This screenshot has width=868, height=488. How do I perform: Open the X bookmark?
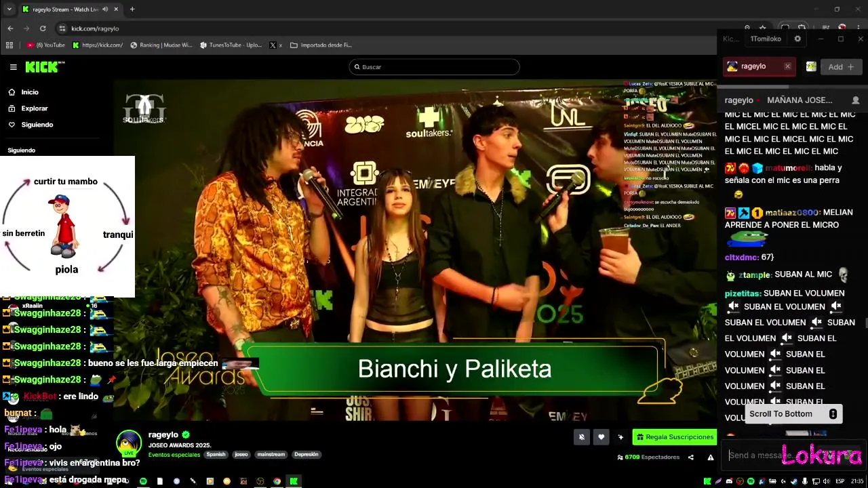[276, 45]
